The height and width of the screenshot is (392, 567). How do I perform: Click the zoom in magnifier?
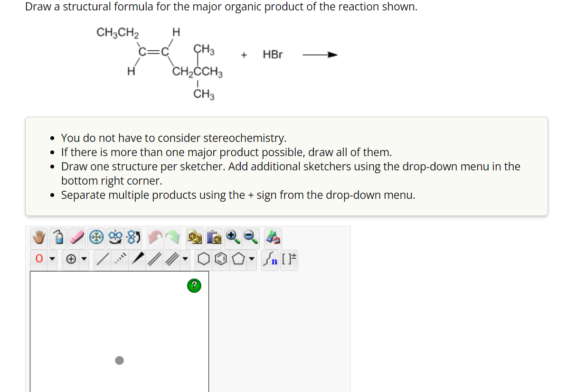point(232,237)
